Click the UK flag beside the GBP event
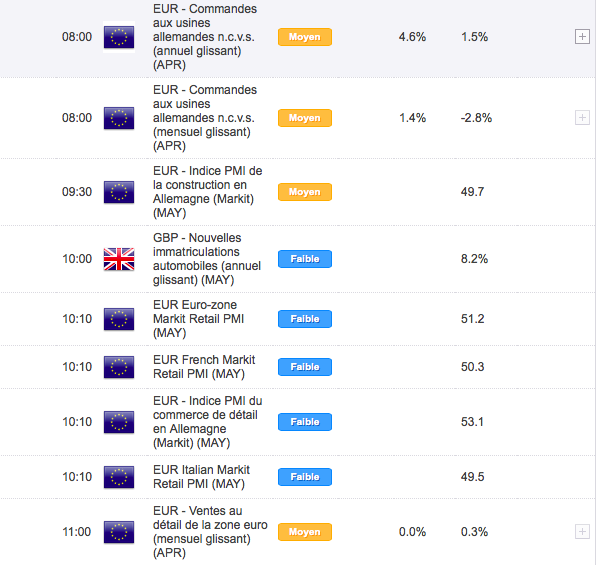 (x=119, y=259)
